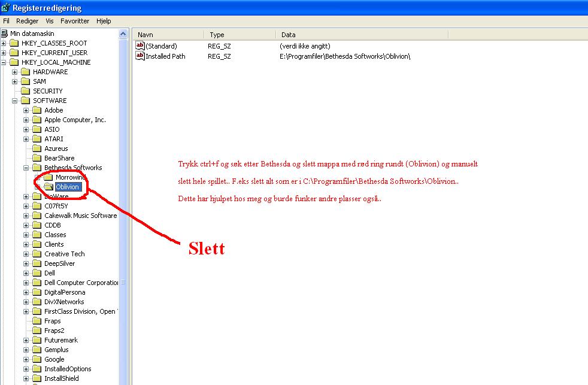
Task: Click the SECURITY folder icon
Action: pyautogui.click(x=26, y=91)
